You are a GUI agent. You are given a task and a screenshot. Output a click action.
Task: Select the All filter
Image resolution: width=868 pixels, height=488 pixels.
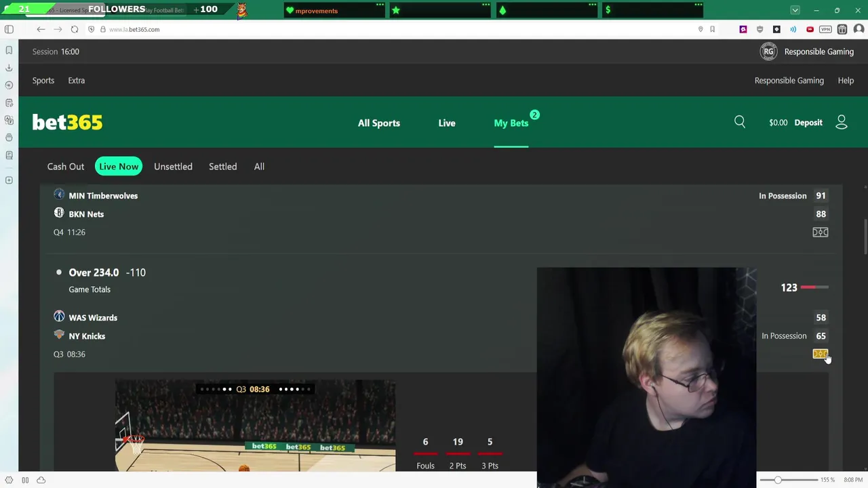point(259,167)
